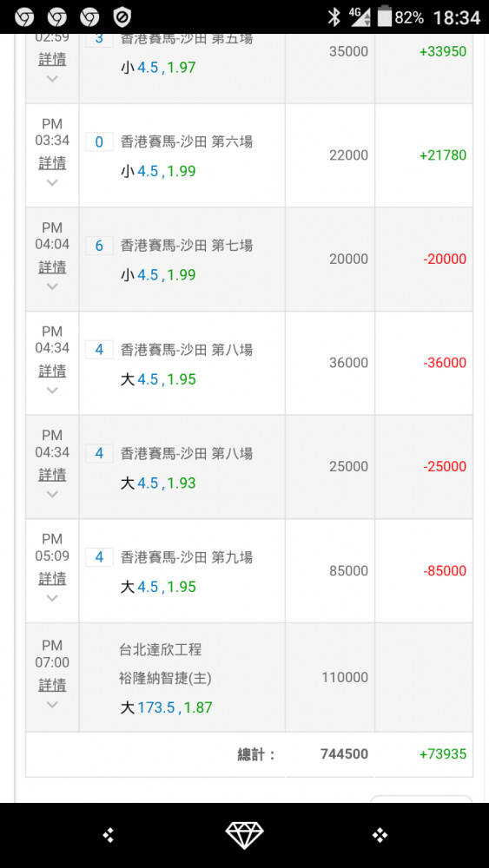Open 詳情 link for PM 03:34 bet
This screenshot has width=489, height=868.
[52, 163]
